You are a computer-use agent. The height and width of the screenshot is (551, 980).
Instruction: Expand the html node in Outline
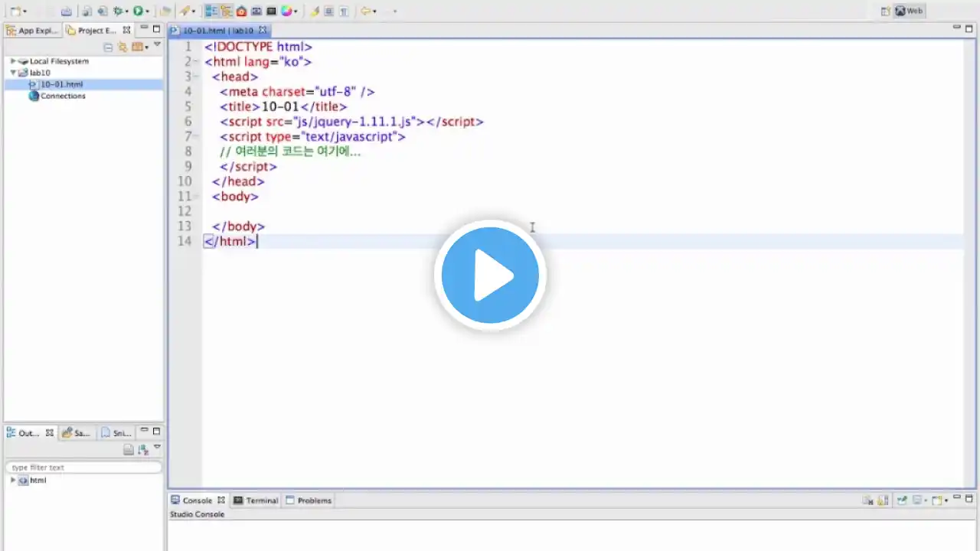pyautogui.click(x=13, y=481)
